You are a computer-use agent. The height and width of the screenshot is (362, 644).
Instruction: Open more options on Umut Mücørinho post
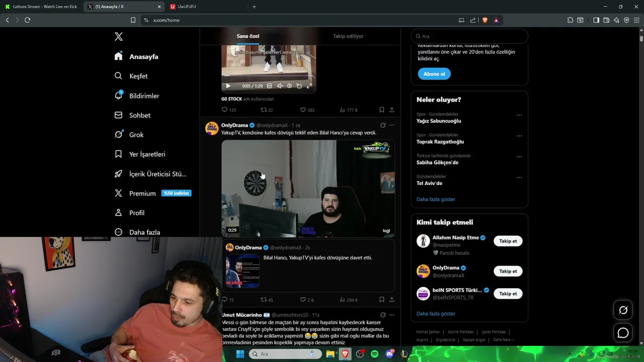[x=392, y=315]
